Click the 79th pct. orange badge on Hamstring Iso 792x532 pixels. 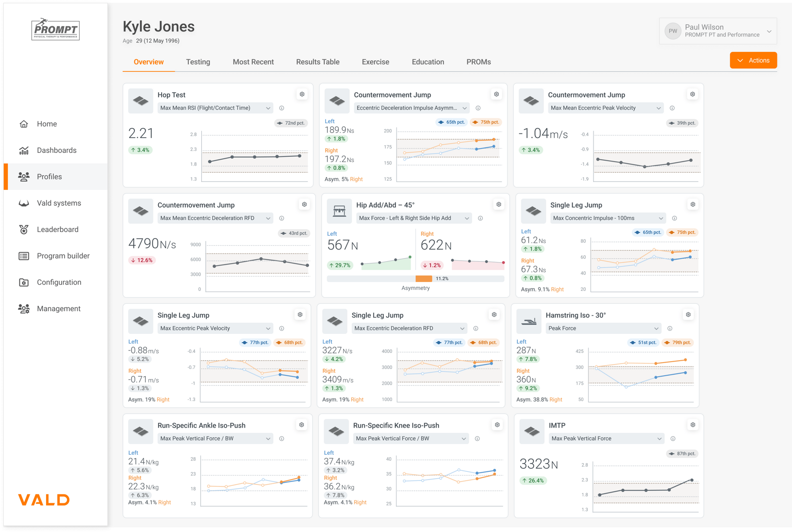click(678, 342)
